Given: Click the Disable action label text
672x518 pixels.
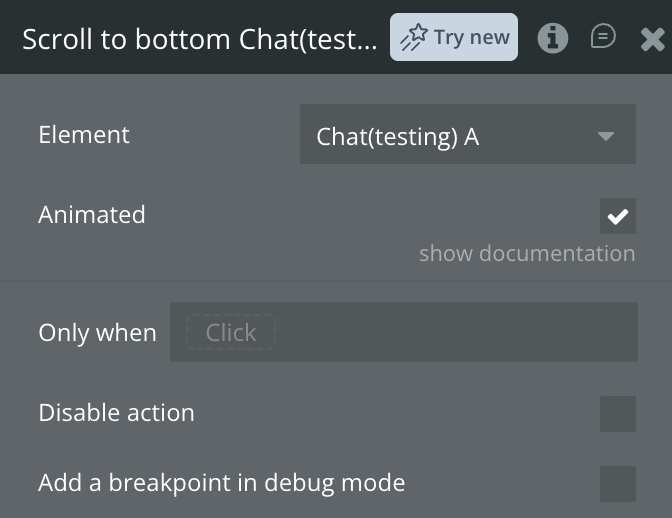Looking at the screenshot, I should (x=116, y=413).
